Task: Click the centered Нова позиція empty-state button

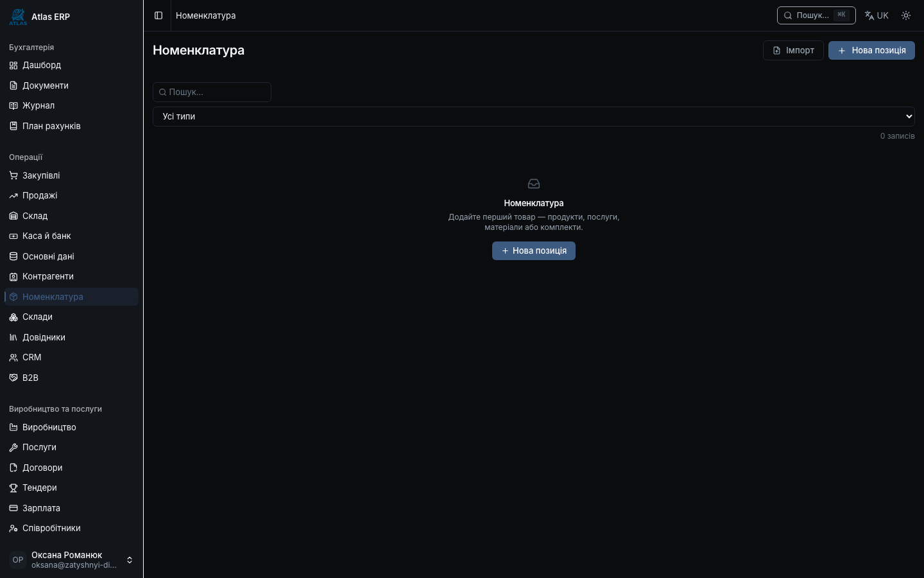Action: point(534,250)
